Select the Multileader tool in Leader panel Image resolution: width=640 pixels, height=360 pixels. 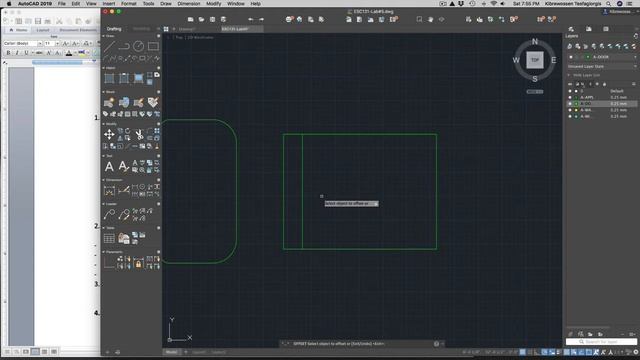point(109,214)
